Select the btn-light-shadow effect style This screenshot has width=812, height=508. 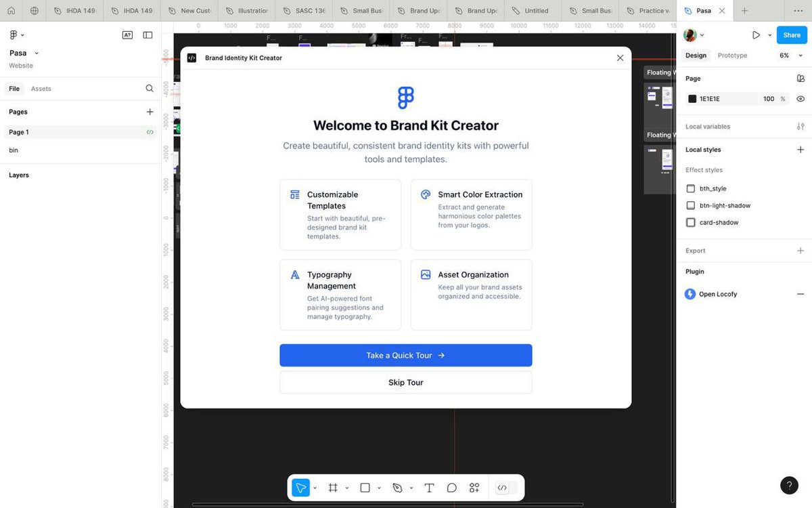[x=725, y=206]
